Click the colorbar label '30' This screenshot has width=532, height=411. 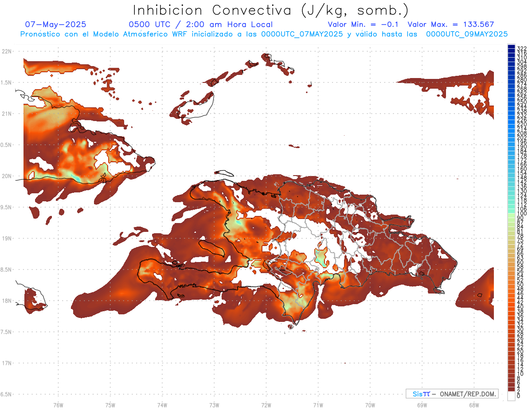[520, 329]
